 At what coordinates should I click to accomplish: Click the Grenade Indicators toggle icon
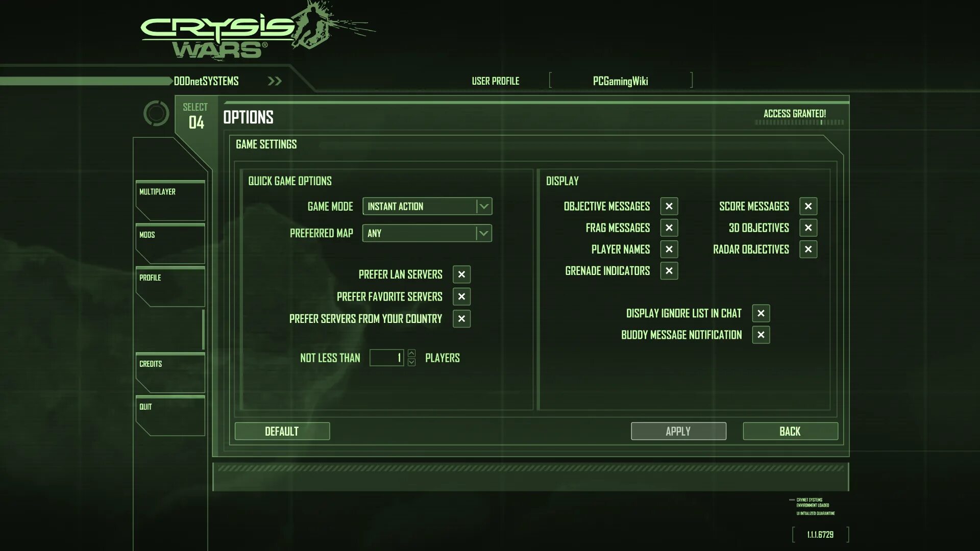tap(669, 270)
